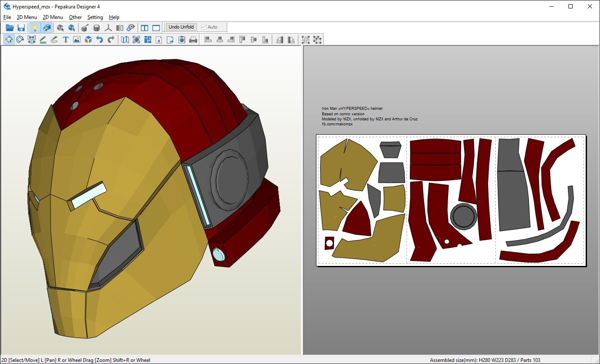The image size is (600, 364).
Task: Click the mirror/flip vertical bars icon
Action: tap(119, 28)
